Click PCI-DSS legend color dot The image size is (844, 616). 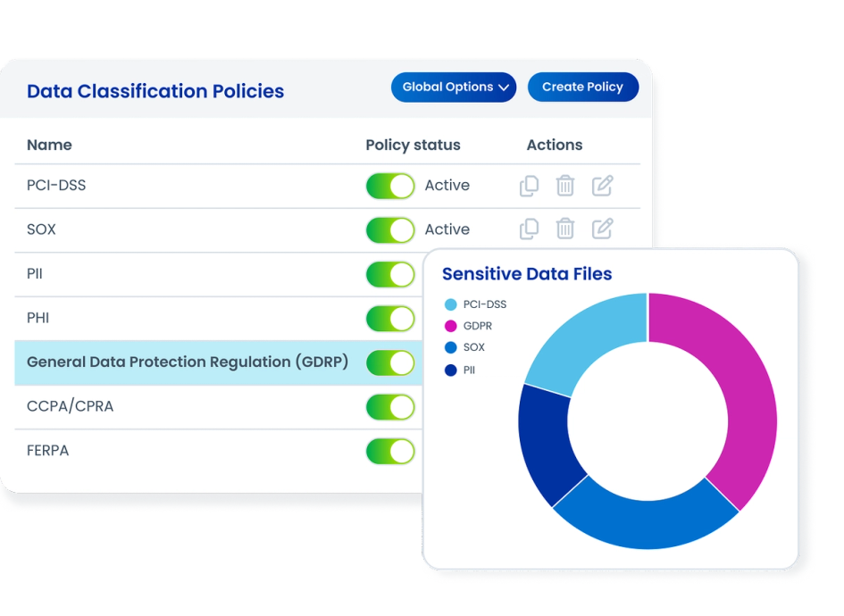pyautogui.click(x=450, y=304)
